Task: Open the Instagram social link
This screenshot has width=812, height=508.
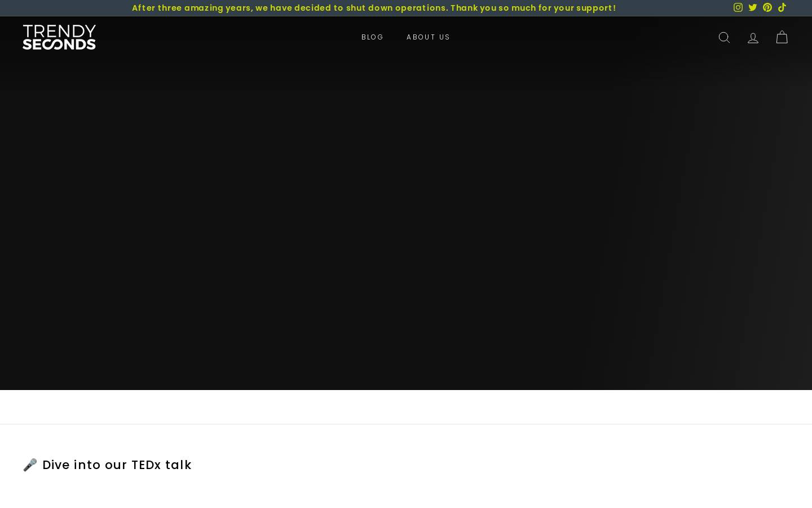Action: pyautogui.click(x=738, y=7)
